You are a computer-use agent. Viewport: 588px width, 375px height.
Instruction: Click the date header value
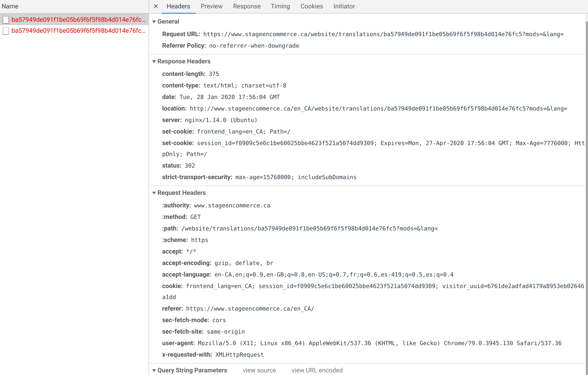click(x=230, y=97)
